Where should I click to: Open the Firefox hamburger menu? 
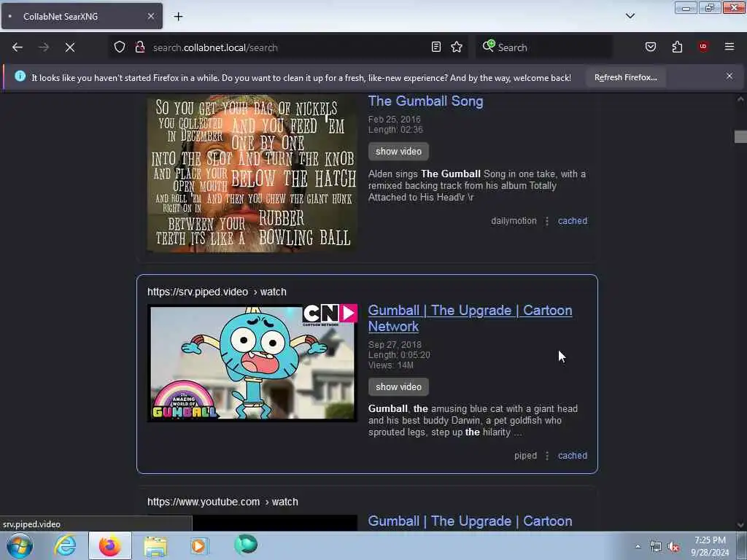tap(729, 47)
